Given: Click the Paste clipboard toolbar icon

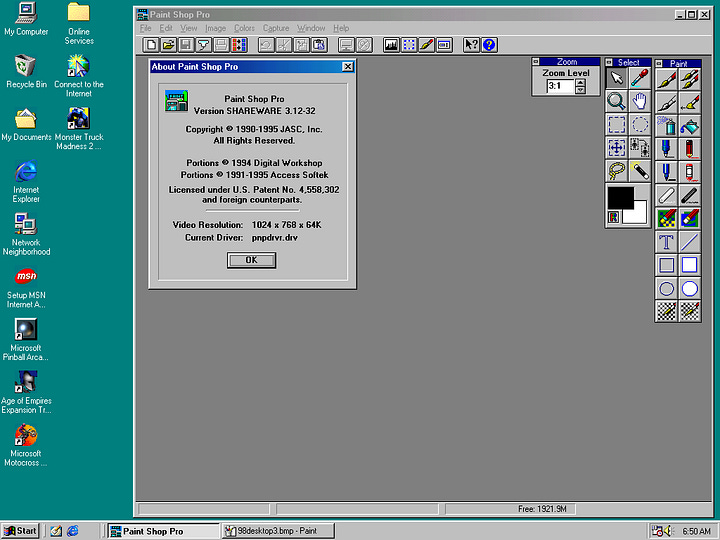Looking at the screenshot, I should [319, 45].
